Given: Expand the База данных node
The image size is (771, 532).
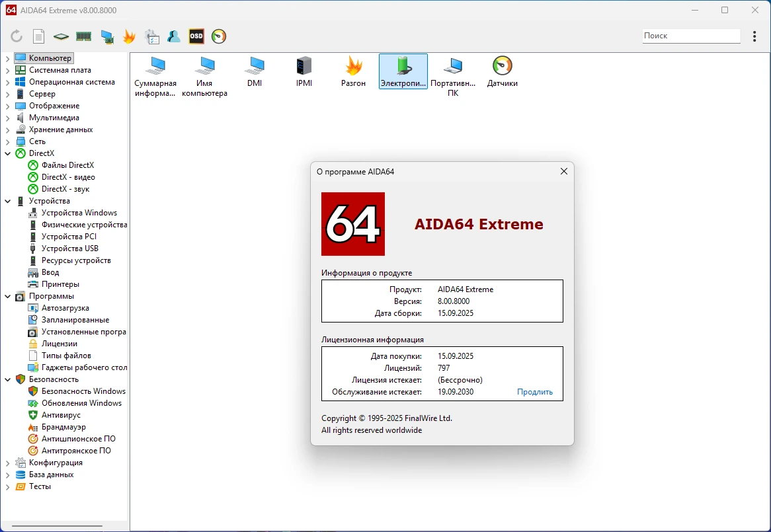Looking at the screenshot, I should coord(7,475).
